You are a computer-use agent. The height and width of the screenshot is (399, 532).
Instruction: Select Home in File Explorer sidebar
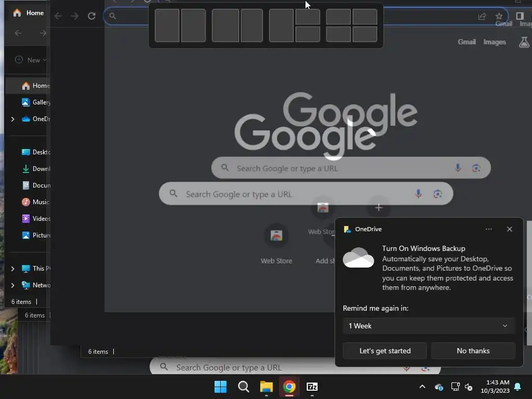(29, 86)
